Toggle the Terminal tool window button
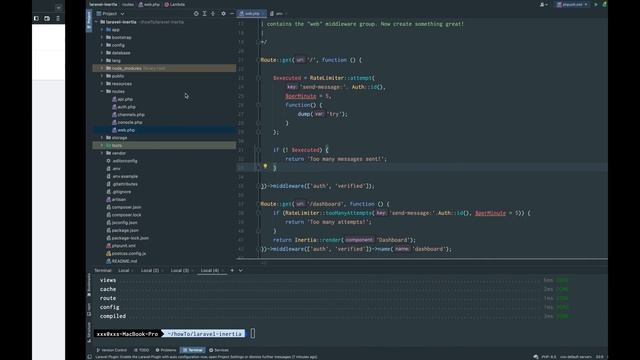640x360 pixels. coord(193,350)
